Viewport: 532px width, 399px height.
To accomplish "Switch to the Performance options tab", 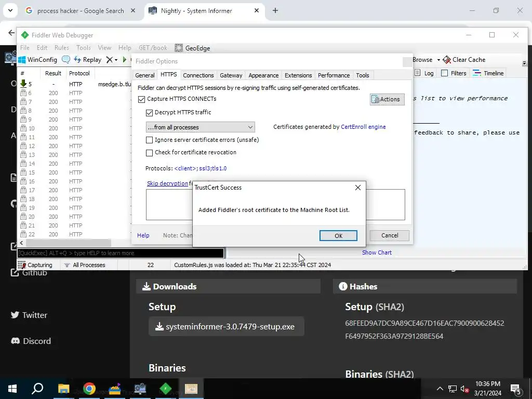I will (334, 75).
